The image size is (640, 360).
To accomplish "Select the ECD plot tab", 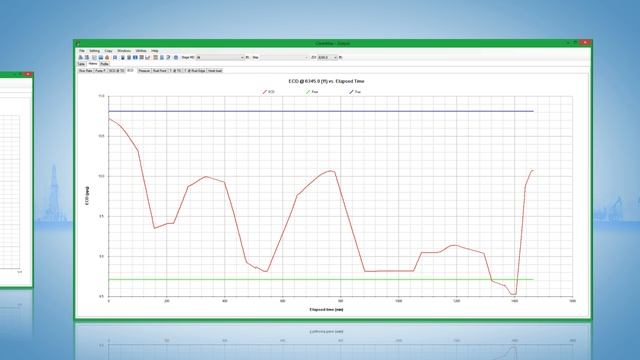I will 130,71.
